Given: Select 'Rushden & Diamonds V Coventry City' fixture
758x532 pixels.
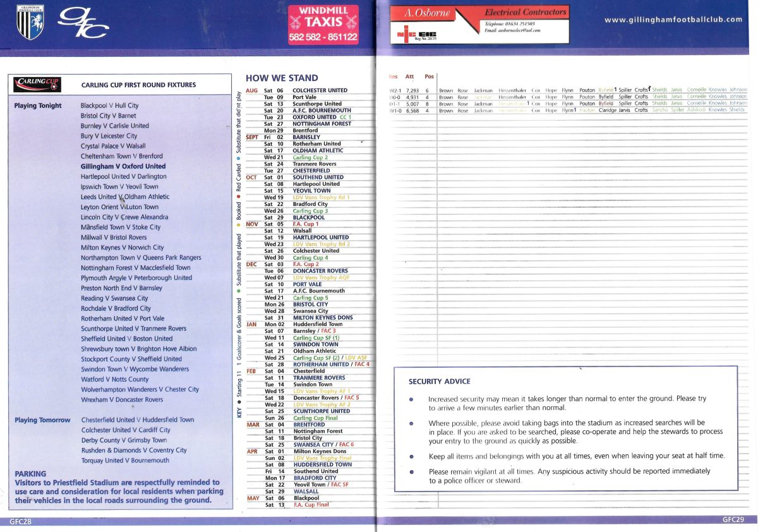Looking at the screenshot, I should click(x=135, y=450).
